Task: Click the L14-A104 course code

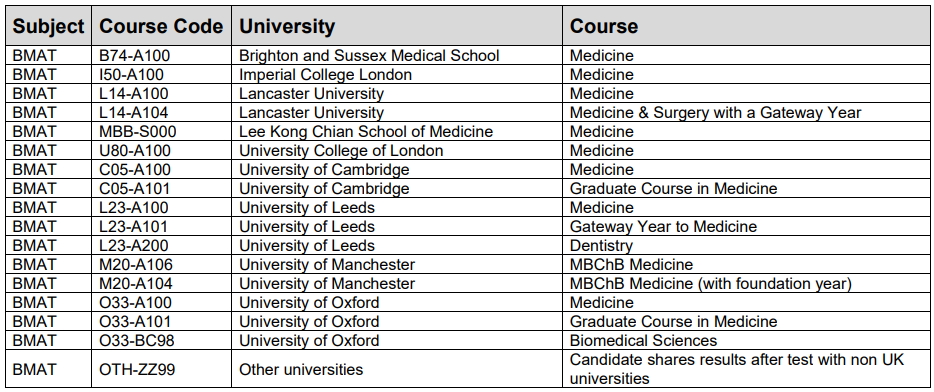Action: tap(133, 112)
